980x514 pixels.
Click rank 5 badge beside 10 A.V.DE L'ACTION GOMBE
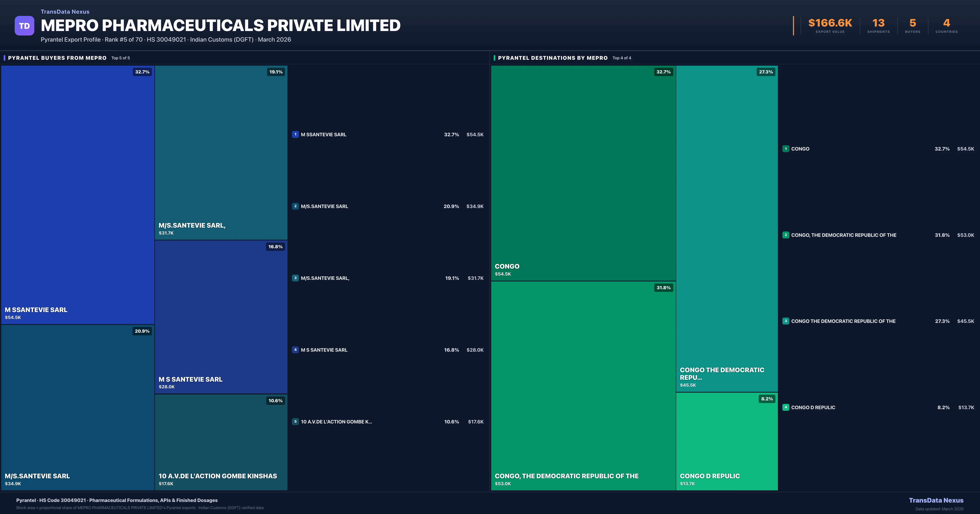[x=295, y=422]
